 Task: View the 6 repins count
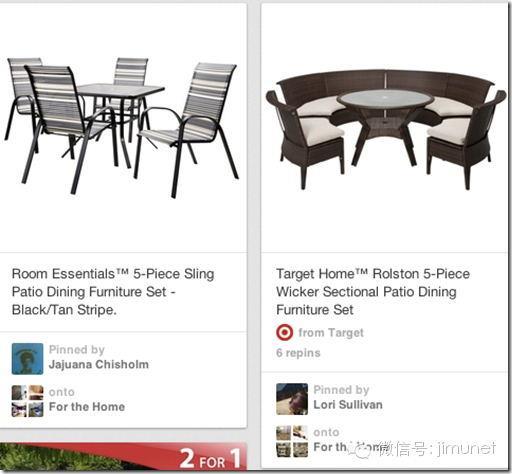298,353
